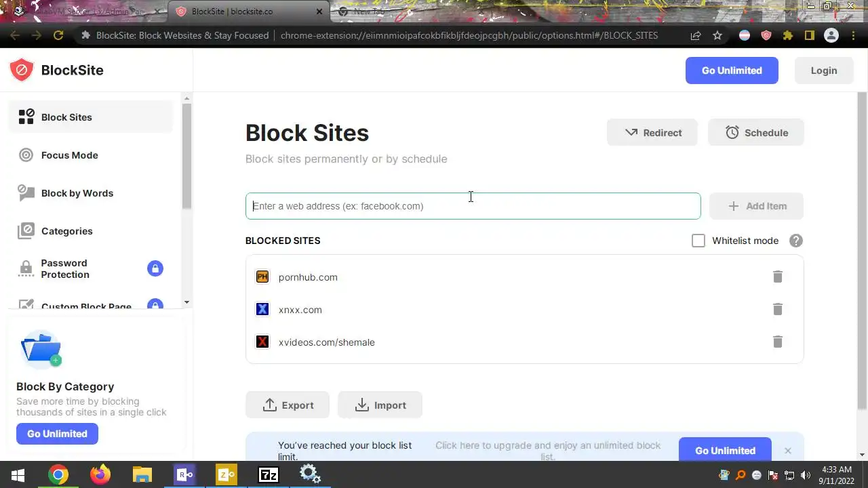Click the share icon in the address bar
This screenshot has height=488, width=868.
[x=696, y=35]
